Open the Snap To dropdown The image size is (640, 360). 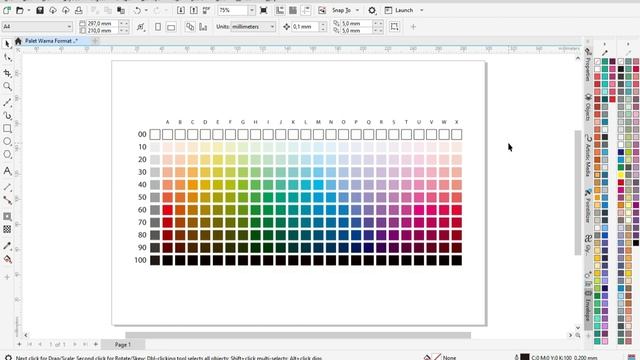[x=357, y=10]
